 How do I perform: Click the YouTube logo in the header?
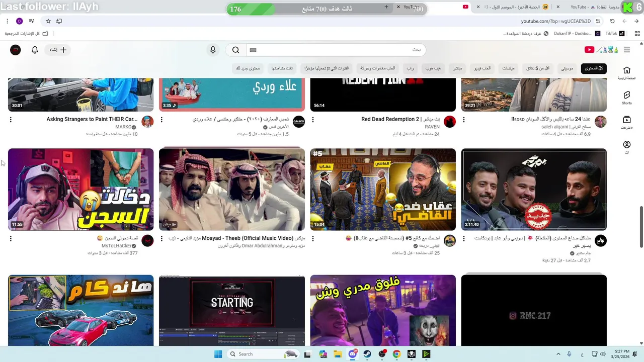(x=601, y=50)
